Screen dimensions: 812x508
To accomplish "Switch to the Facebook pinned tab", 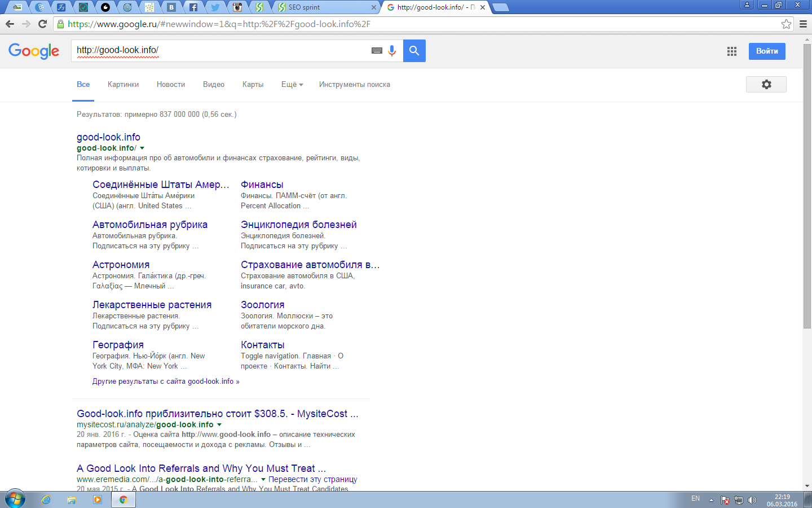I will tap(193, 7).
